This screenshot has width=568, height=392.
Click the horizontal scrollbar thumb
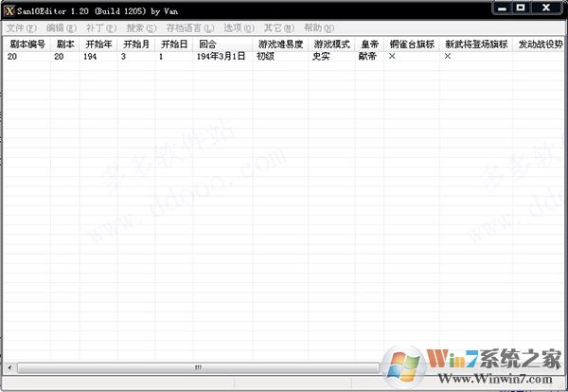[198, 368]
